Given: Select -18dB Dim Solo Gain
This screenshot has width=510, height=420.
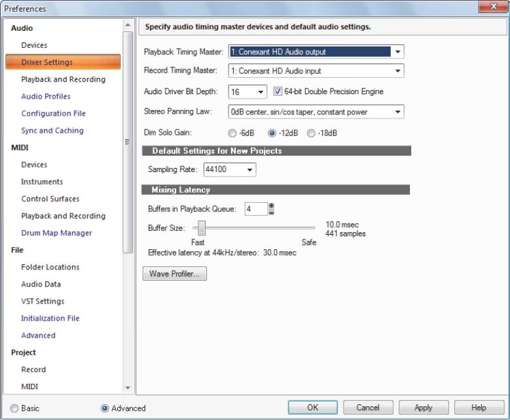Looking at the screenshot, I should (311, 133).
